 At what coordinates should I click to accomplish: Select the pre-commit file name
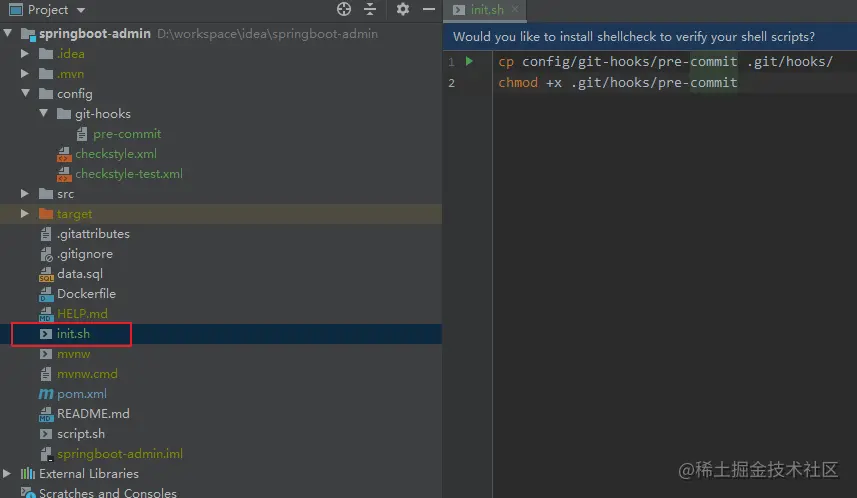(x=127, y=134)
